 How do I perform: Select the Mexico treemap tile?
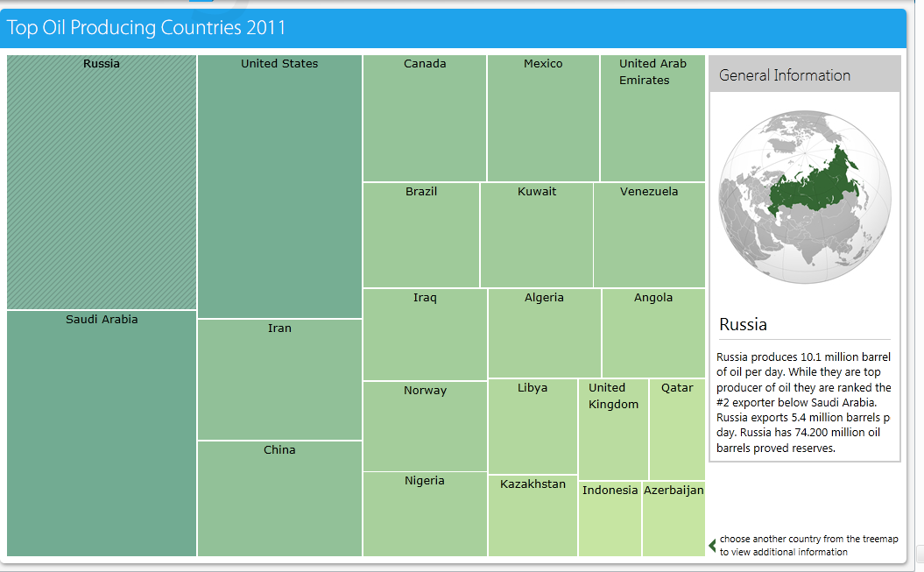[543, 118]
